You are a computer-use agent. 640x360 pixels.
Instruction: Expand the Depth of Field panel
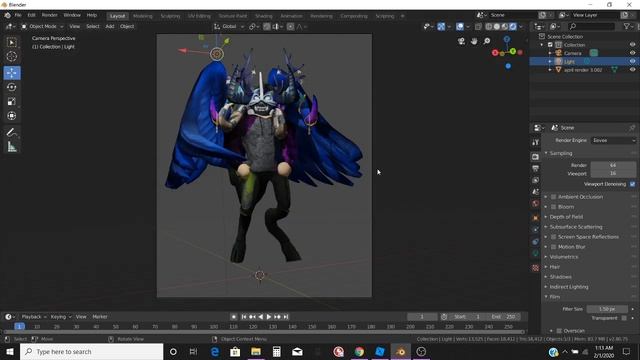click(566, 217)
